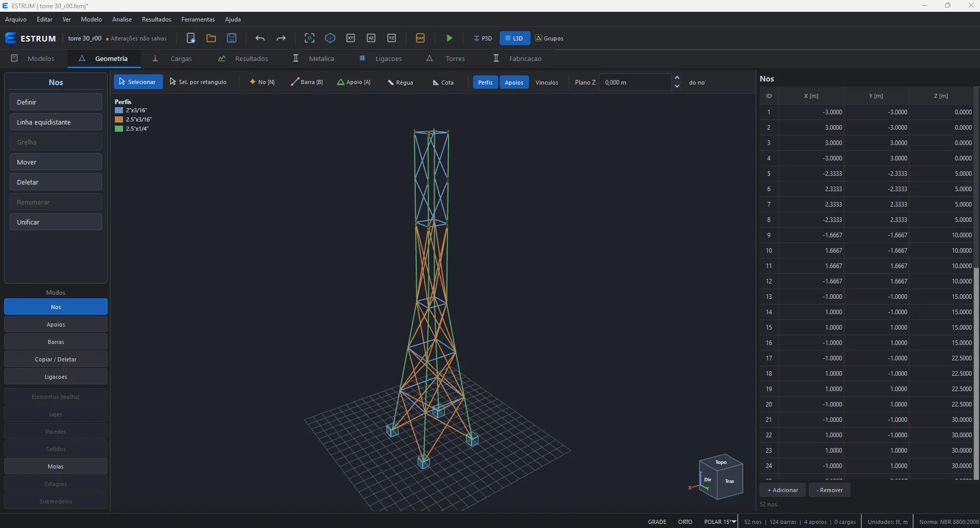This screenshot has height=528, width=980.
Task: Click the - Remover button
Action: tap(829, 490)
